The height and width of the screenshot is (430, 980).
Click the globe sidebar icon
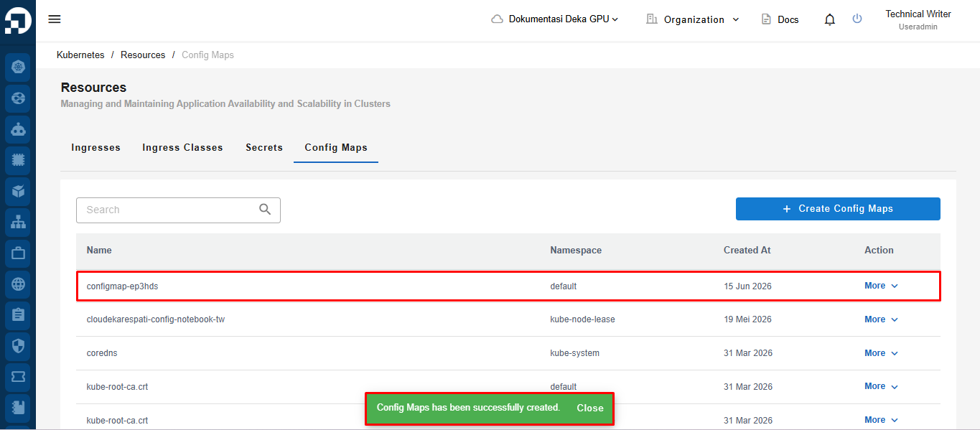click(18, 284)
